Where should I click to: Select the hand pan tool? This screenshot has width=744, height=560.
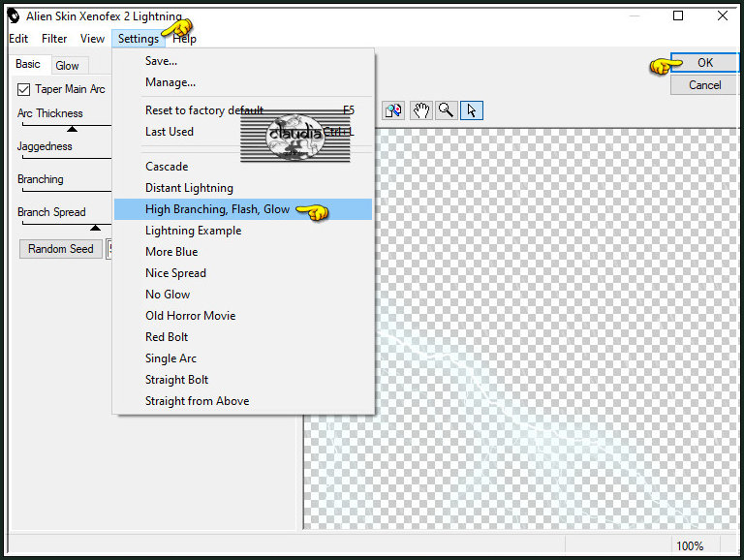(x=420, y=110)
